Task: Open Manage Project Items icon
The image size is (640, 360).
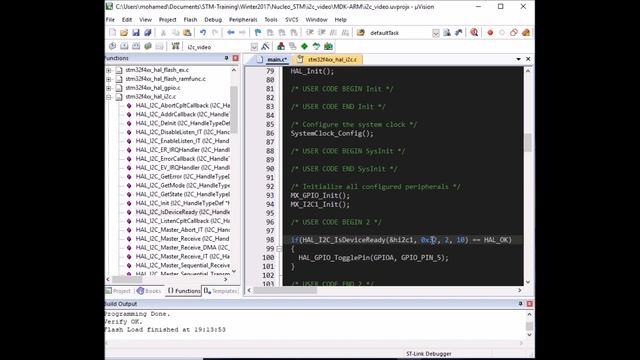Action: pyautogui.click(x=281, y=47)
